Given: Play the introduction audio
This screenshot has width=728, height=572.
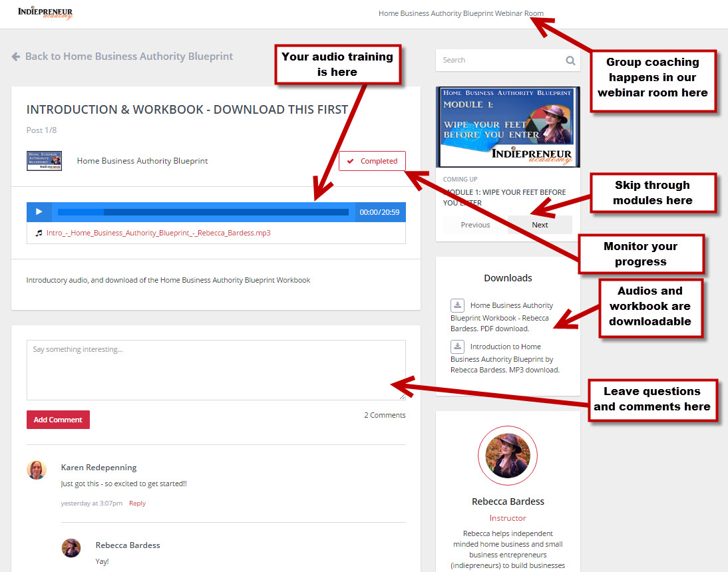Looking at the screenshot, I should coord(39,212).
